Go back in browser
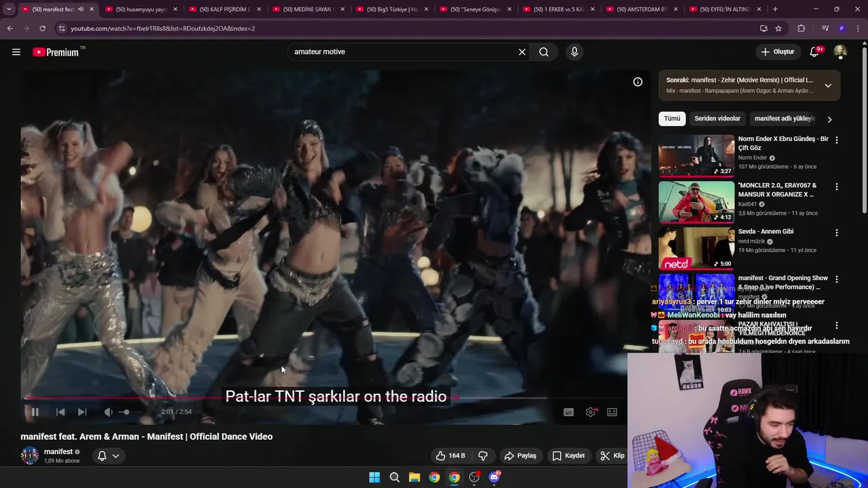 point(9,28)
